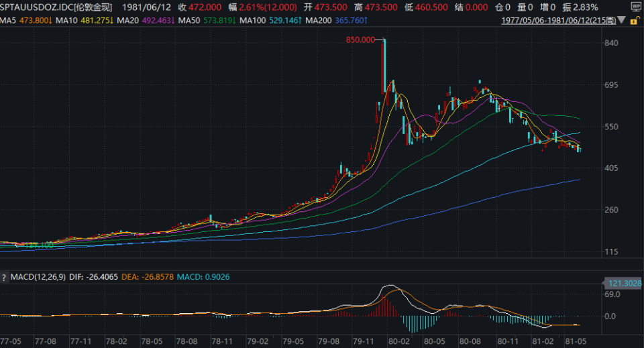Select the MA100 529.146 indicator label
Screen dimensions: 644x348
[270, 20]
